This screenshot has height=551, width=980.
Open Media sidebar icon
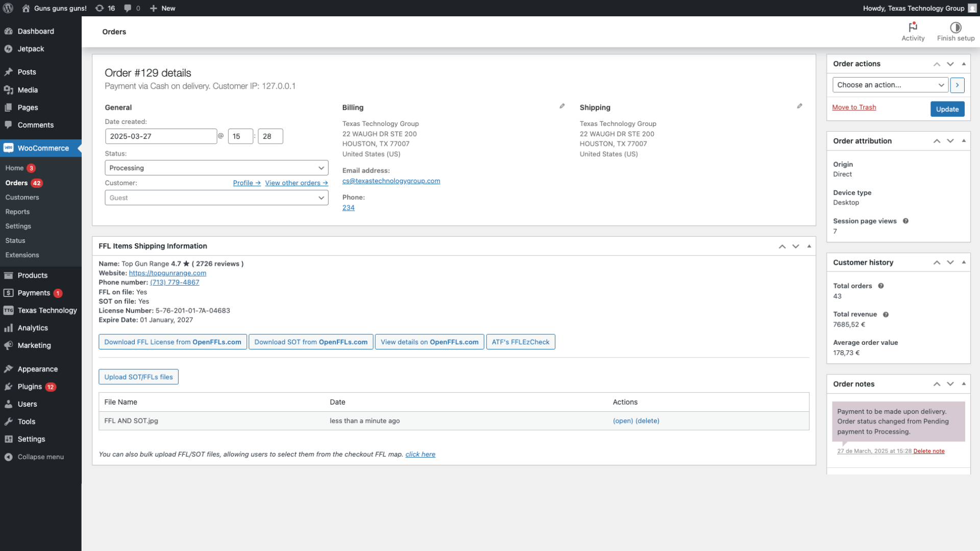click(8, 90)
